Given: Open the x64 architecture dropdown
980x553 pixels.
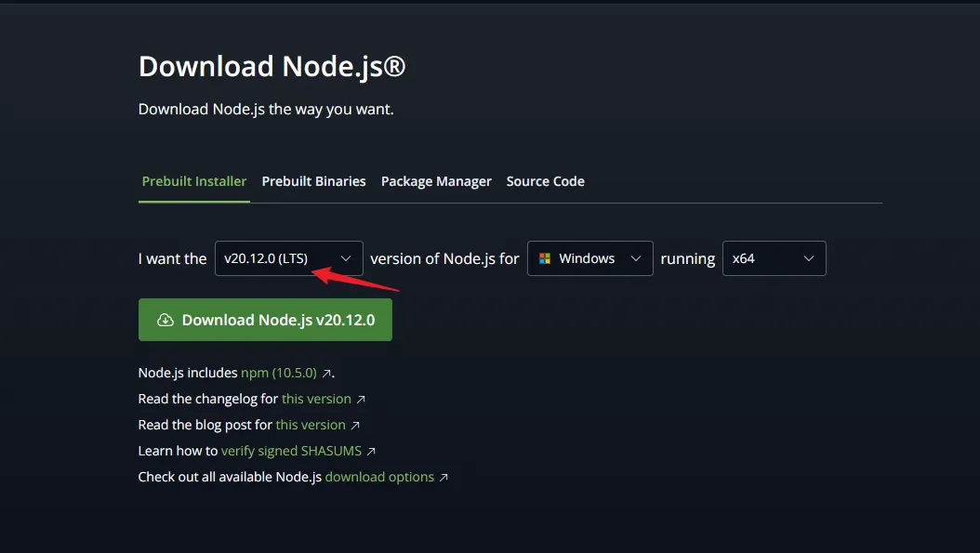Looking at the screenshot, I should 774,258.
